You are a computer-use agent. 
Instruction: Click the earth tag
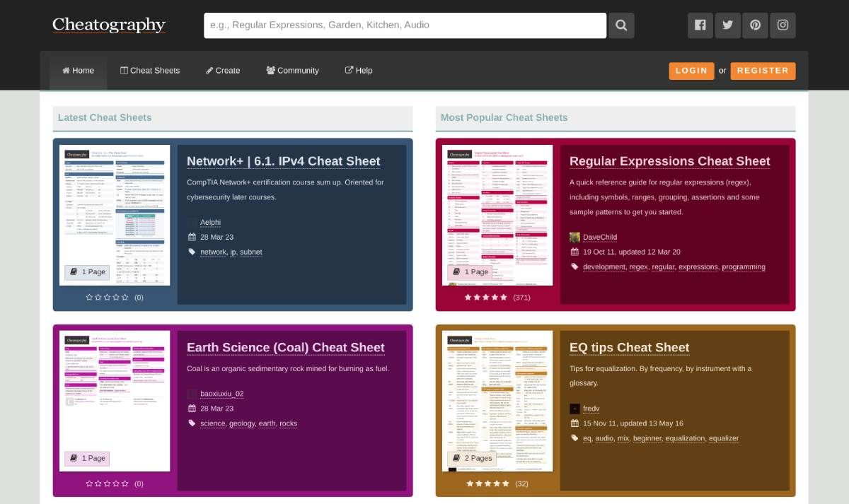click(x=267, y=423)
